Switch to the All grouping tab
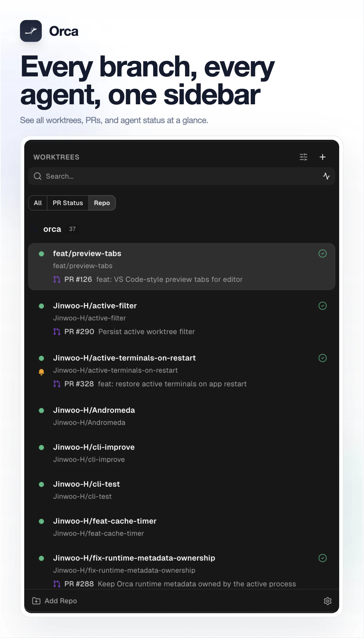The image size is (364, 638). pos(38,203)
